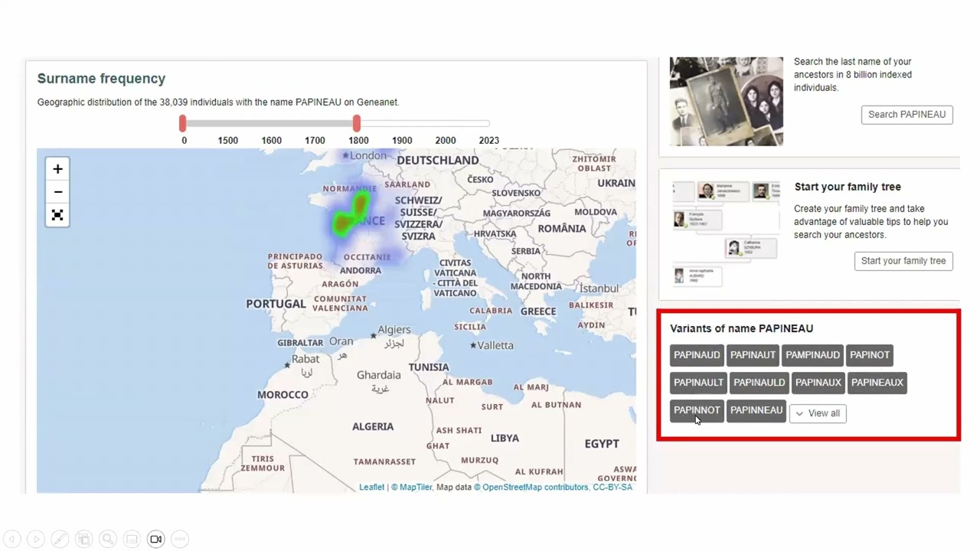The image size is (980, 551).
Task: Open more slideshow options menu
Action: 180,539
